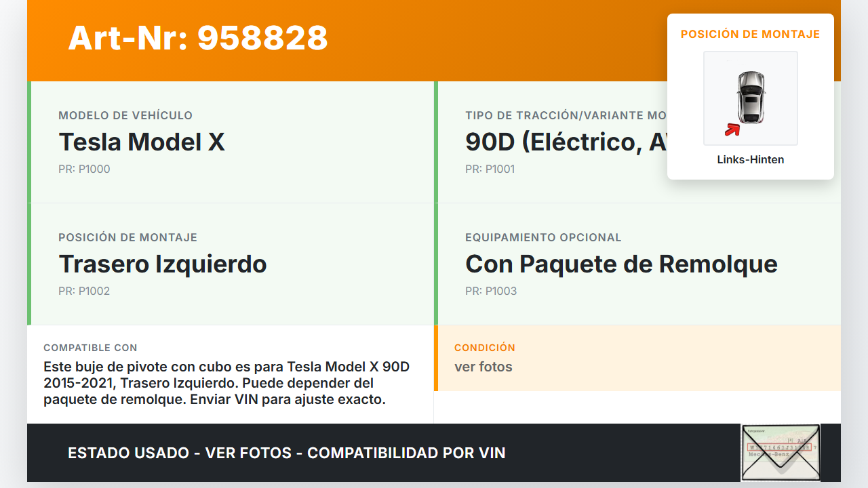This screenshot has height=488, width=868.
Task: Click the orange CONDICIÓN heading
Action: 485,347
